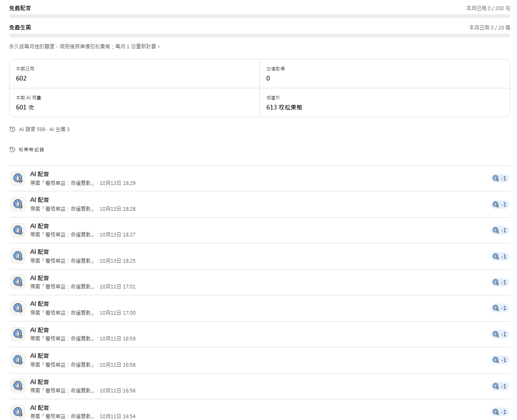Image resolution: width=517 pixels, height=420 pixels.
Task: Click the 本月已用 0 / 200 句 label
Action: coord(488,8)
